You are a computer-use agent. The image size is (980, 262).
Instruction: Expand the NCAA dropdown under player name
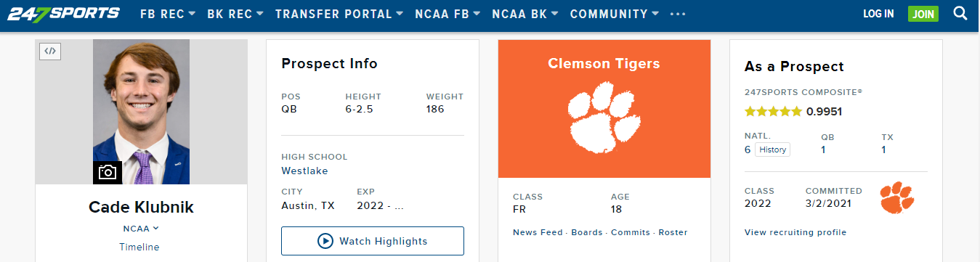141,229
